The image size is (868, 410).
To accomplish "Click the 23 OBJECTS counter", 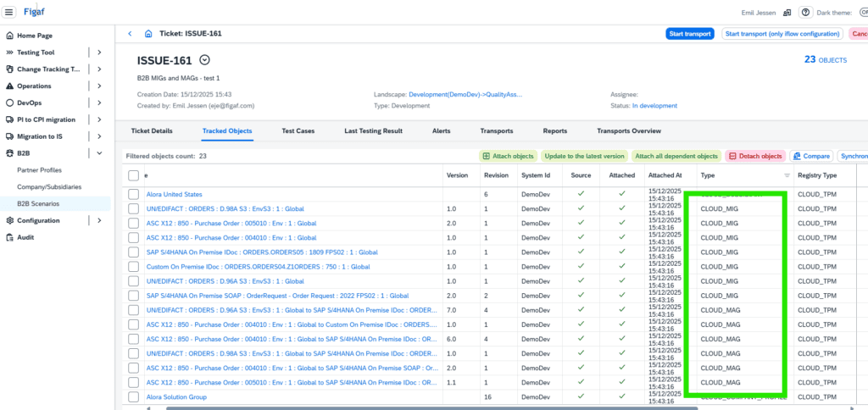I will coord(826,60).
